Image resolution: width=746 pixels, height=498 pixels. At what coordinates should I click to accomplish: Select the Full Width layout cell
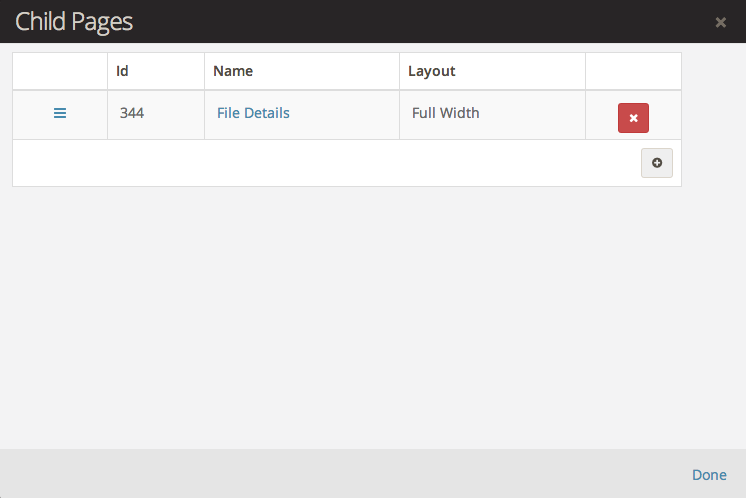pos(445,113)
